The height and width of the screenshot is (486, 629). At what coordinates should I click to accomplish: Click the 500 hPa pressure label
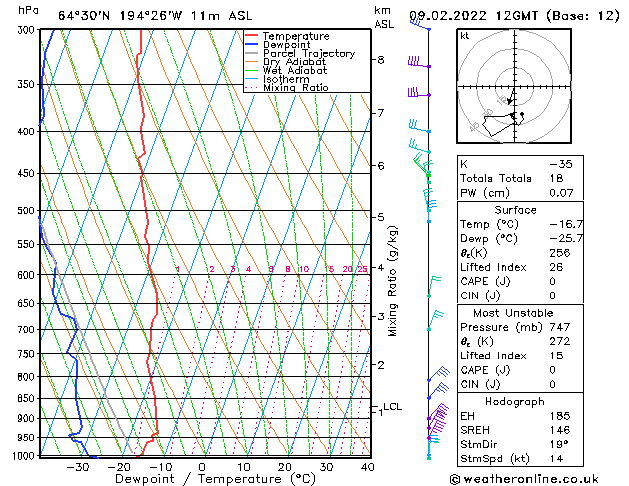(x=28, y=211)
